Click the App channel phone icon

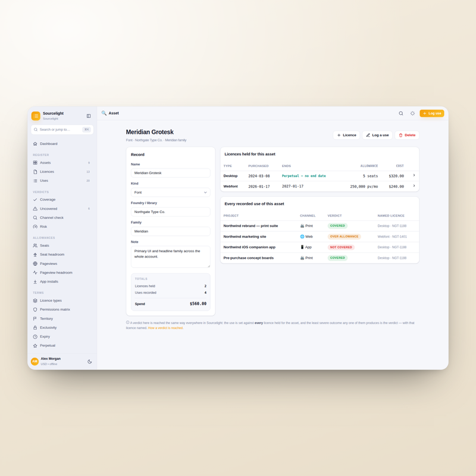tap(302, 247)
